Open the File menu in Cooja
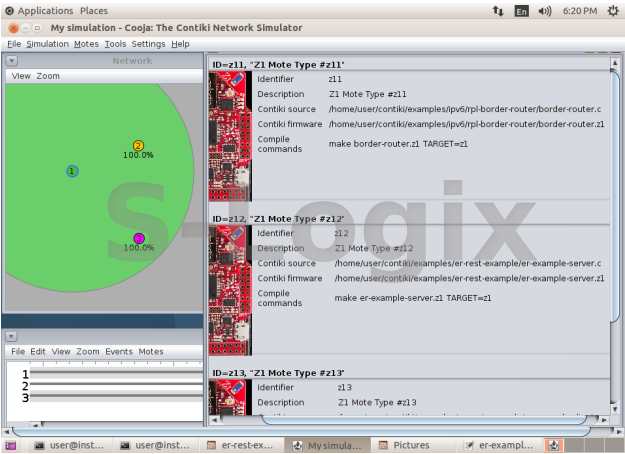 tap(14, 44)
